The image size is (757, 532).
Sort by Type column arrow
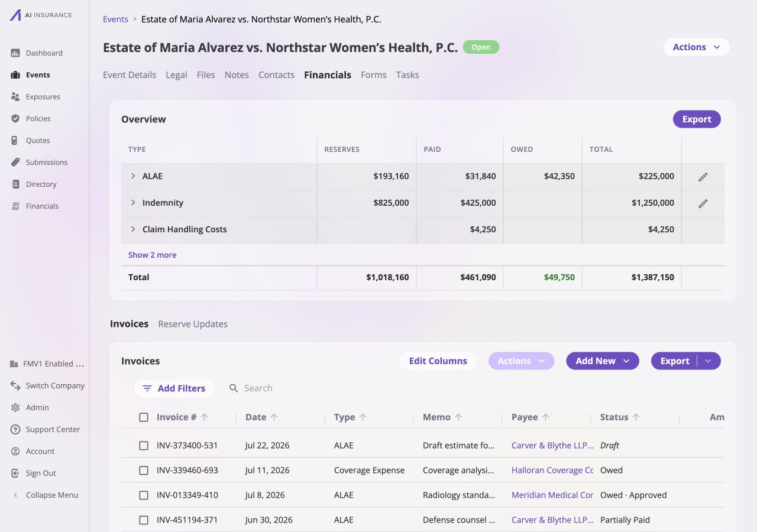click(x=363, y=417)
